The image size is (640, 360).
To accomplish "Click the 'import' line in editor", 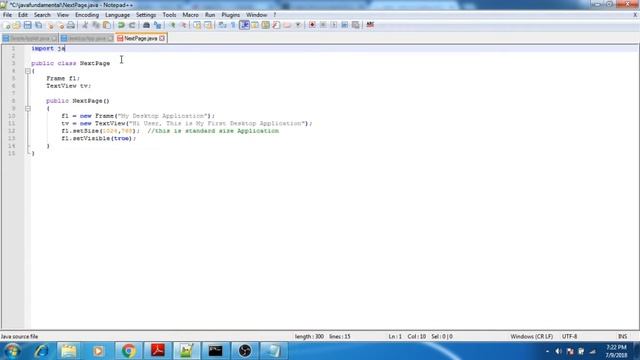I will 48,49.
